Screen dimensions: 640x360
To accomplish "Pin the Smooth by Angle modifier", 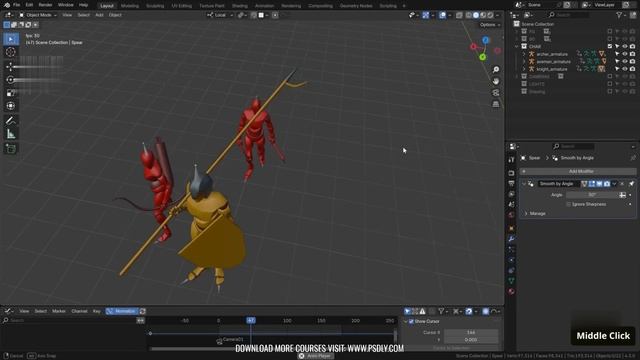I will point(631,184).
